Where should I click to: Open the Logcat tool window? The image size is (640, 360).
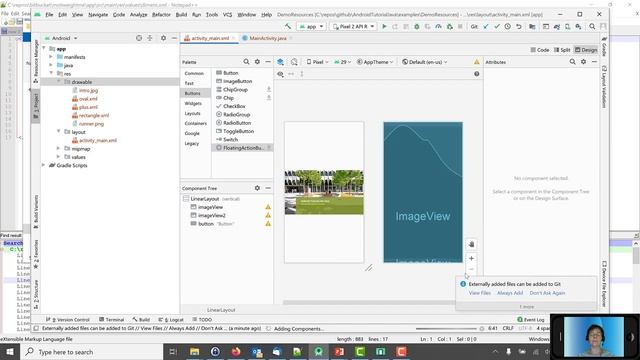click(171, 320)
